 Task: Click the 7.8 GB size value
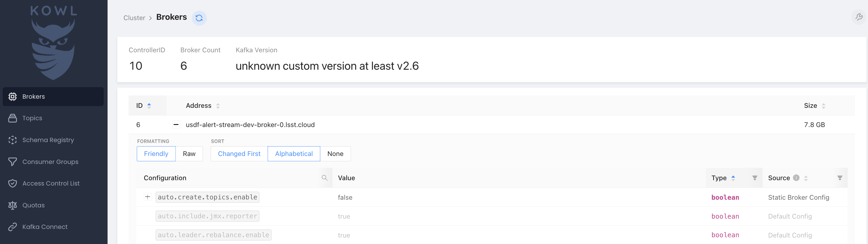coord(815,125)
